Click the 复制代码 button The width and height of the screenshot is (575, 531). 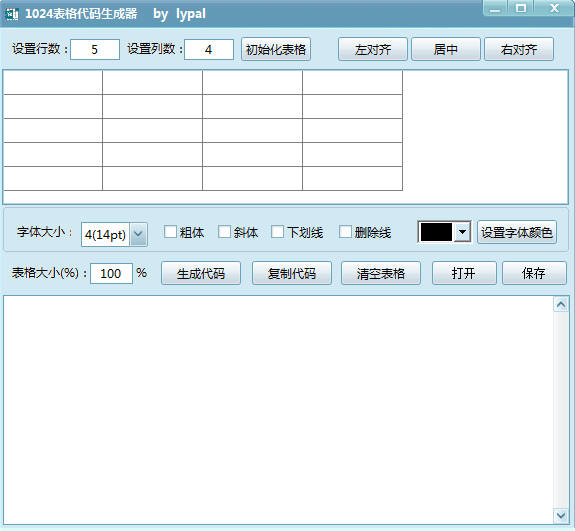(292, 273)
